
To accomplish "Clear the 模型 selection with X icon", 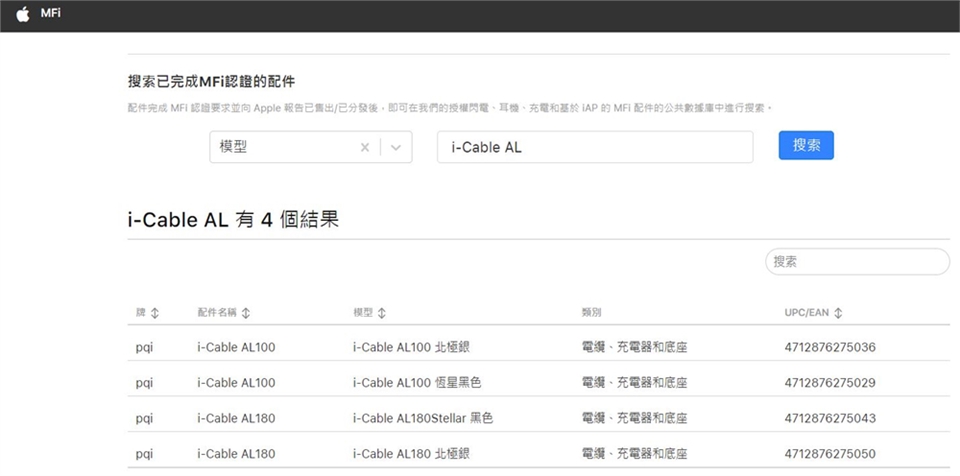I will coord(365,147).
